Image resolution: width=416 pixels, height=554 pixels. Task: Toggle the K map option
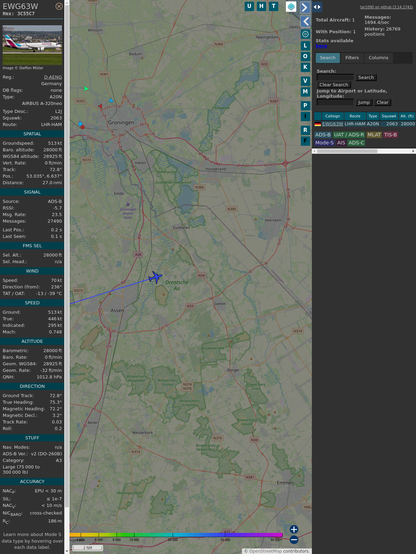tap(305, 67)
